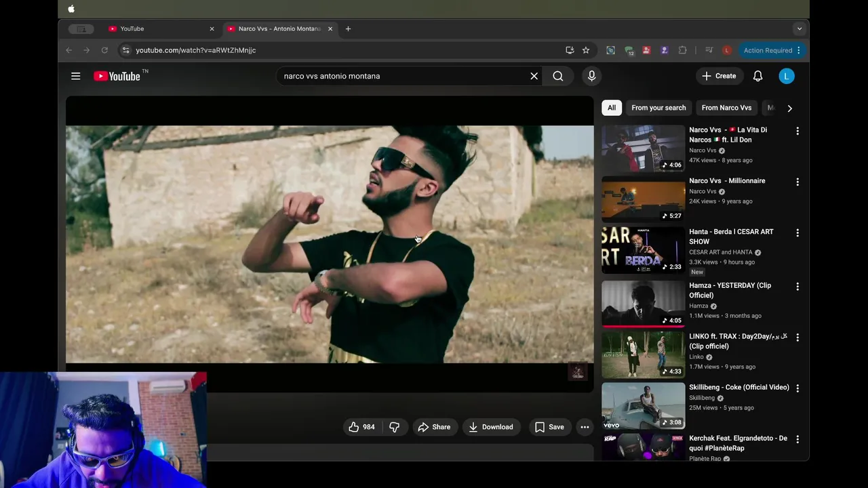This screenshot has width=868, height=488.
Task: Click the magnifier search button
Action: (557, 76)
